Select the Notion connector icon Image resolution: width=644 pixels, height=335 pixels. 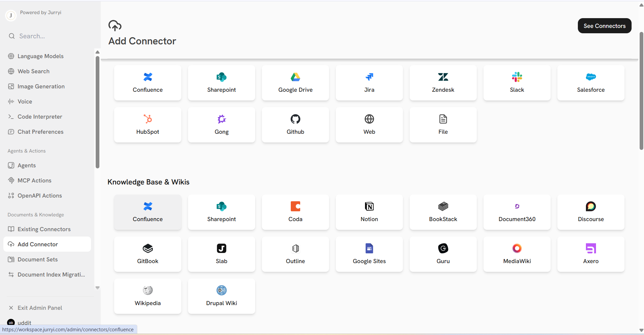[x=369, y=206]
